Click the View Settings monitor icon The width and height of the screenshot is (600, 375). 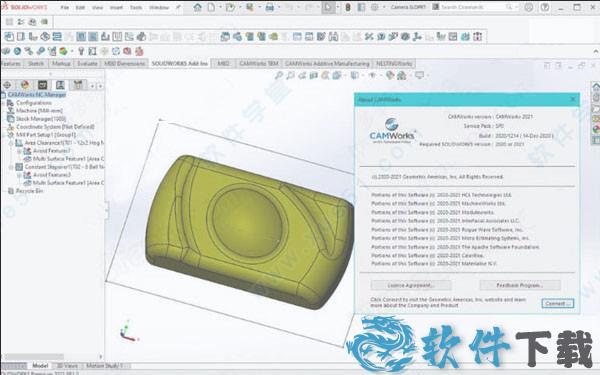[x=419, y=75]
